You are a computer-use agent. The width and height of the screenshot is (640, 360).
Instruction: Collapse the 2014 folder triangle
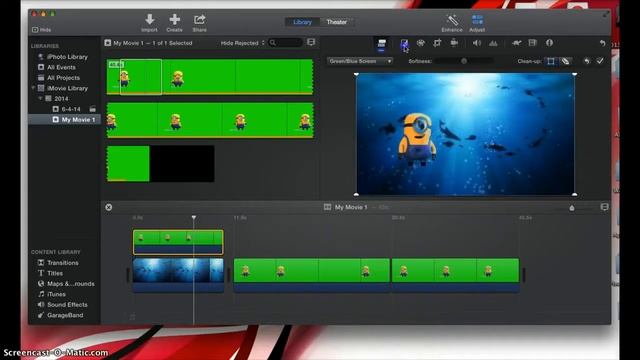(x=40, y=98)
